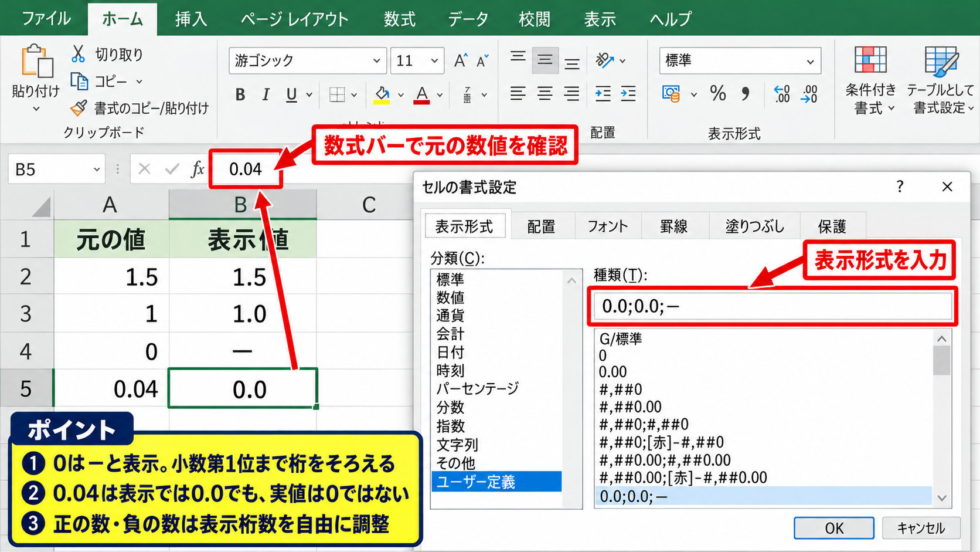Open Conditional Formatting (条件付き書式)
This screenshot has height=552, width=980.
[x=870, y=80]
